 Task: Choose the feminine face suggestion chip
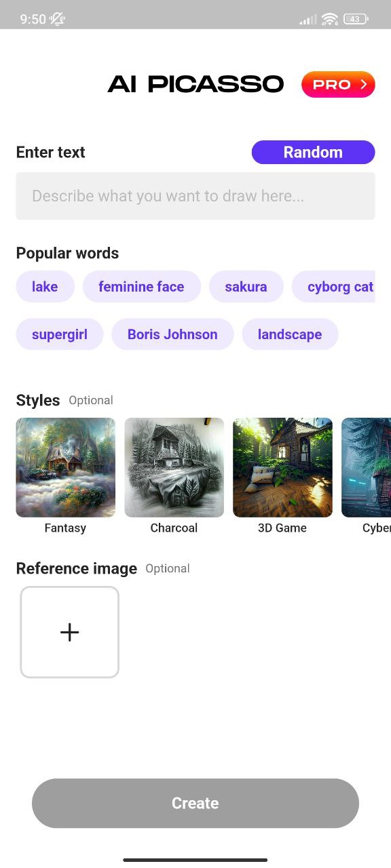coord(142,286)
